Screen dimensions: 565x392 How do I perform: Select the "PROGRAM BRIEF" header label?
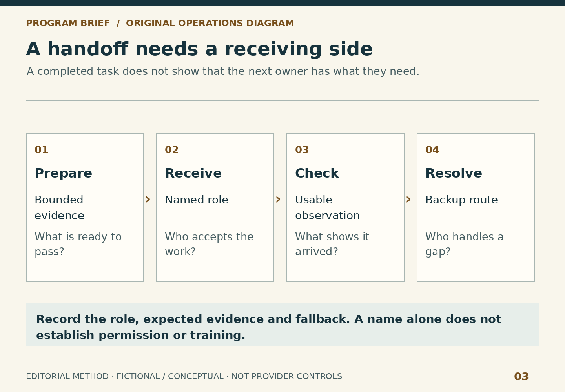coord(68,24)
